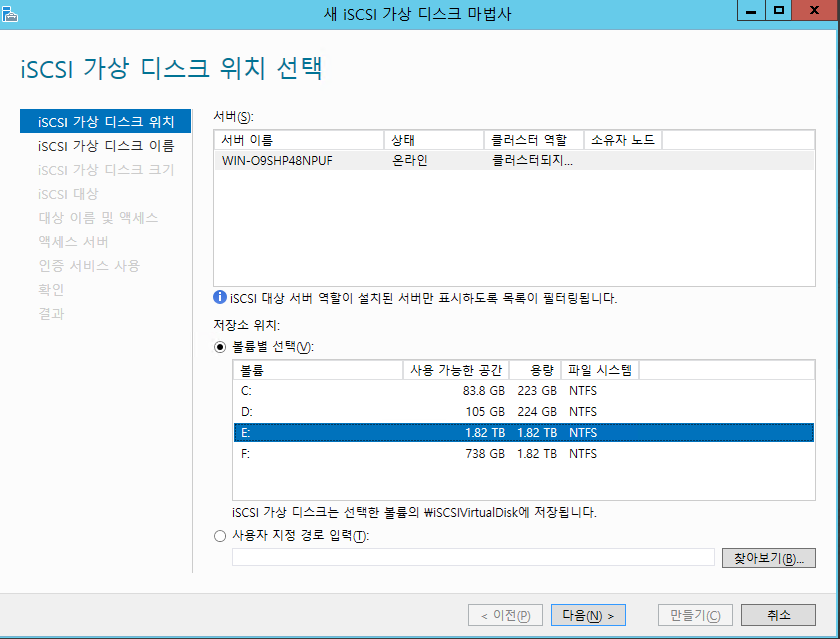
Task: Go to the iSCSI 가상 디스크 이름 step
Action: (105, 146)
